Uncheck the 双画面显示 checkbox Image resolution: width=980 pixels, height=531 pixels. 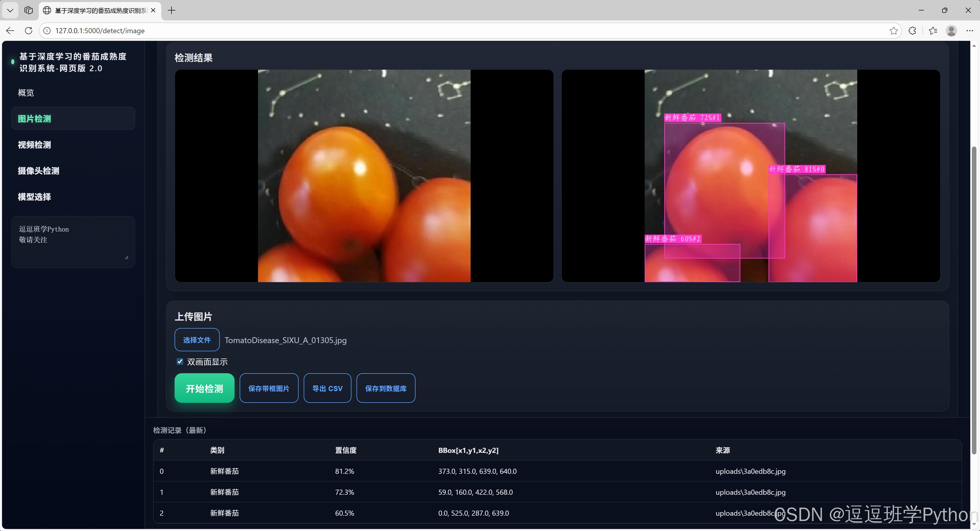pos(180,361)
